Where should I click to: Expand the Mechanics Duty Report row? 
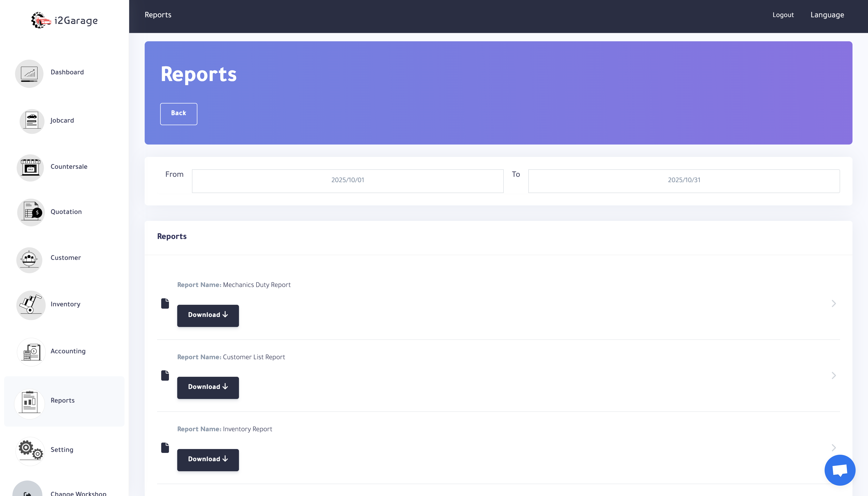pos(834,303)
